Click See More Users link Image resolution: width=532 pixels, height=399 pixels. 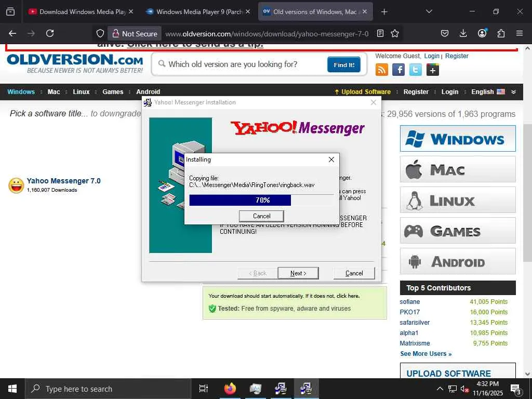click(426, 353)
